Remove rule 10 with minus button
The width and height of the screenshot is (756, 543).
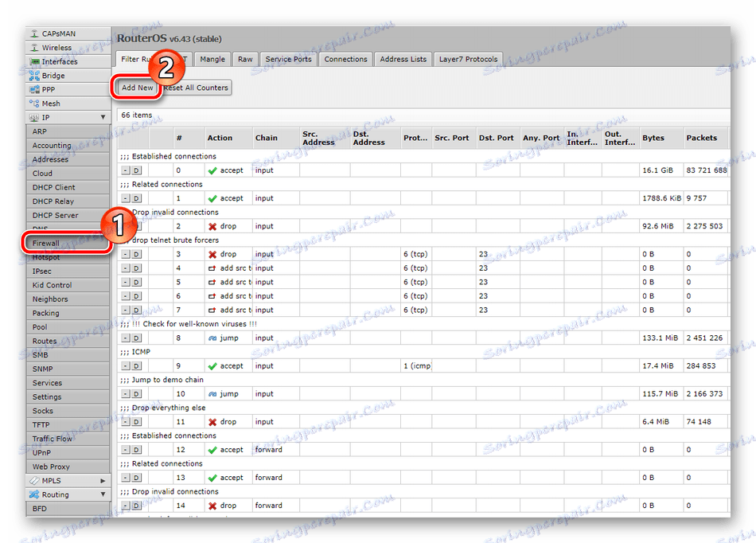click(126, 394)
